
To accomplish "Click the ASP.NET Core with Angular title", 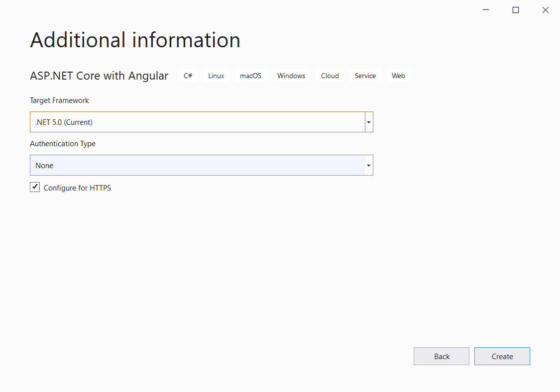I will pyautogui.click(x=99, y=76).
